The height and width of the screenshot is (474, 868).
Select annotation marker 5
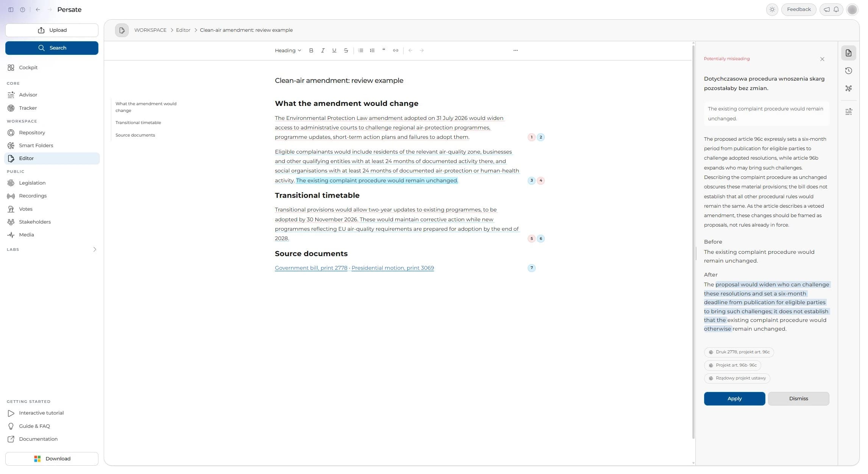pos(531,238)
